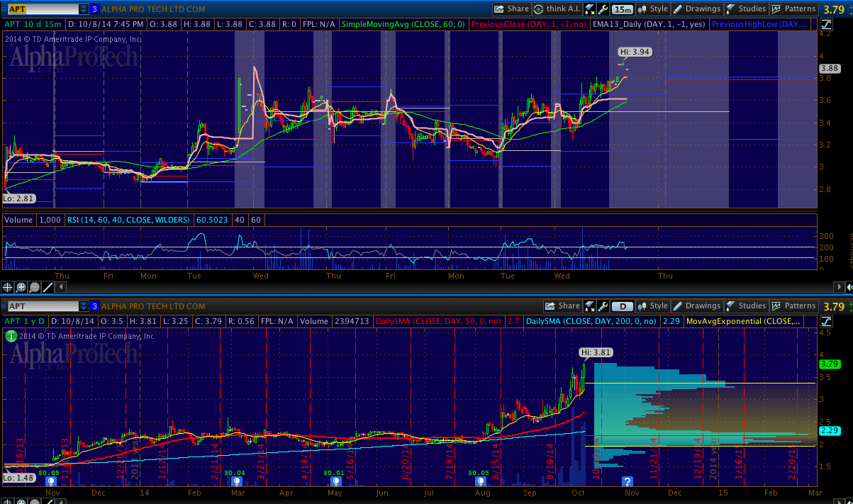The image size is (853, 504).
Task: Expand the lower chart APT symbol dropdown
Action: coord(84,306)
